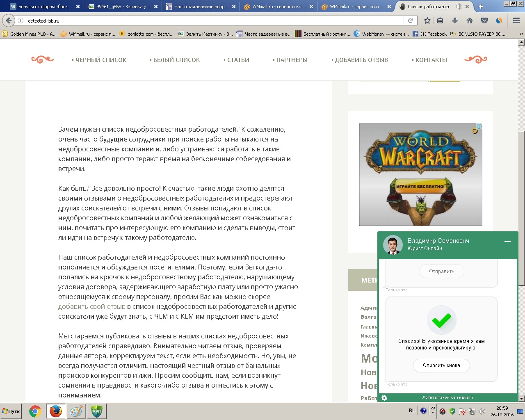The image size is (525, 420).
Task: Follow the добавить свой отзыв link
Action: [92, 306]
